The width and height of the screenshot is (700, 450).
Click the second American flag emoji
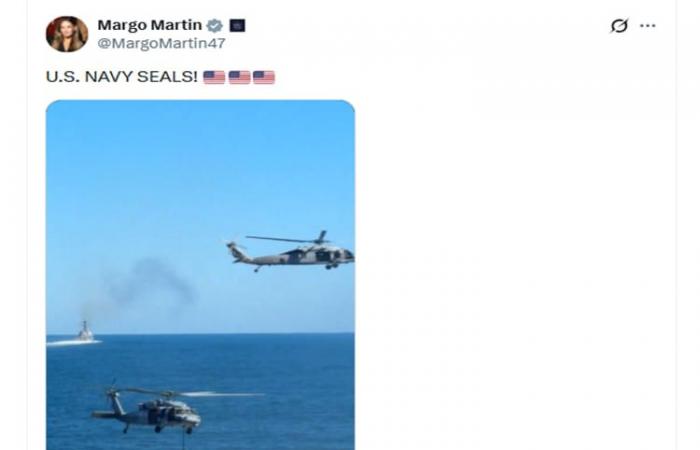(x=239, y=77)
